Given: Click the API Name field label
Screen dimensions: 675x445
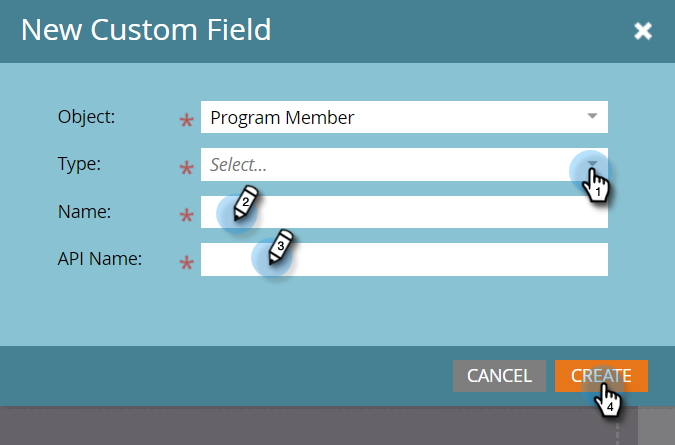Looking at the screenshot, I should point(99,258).
